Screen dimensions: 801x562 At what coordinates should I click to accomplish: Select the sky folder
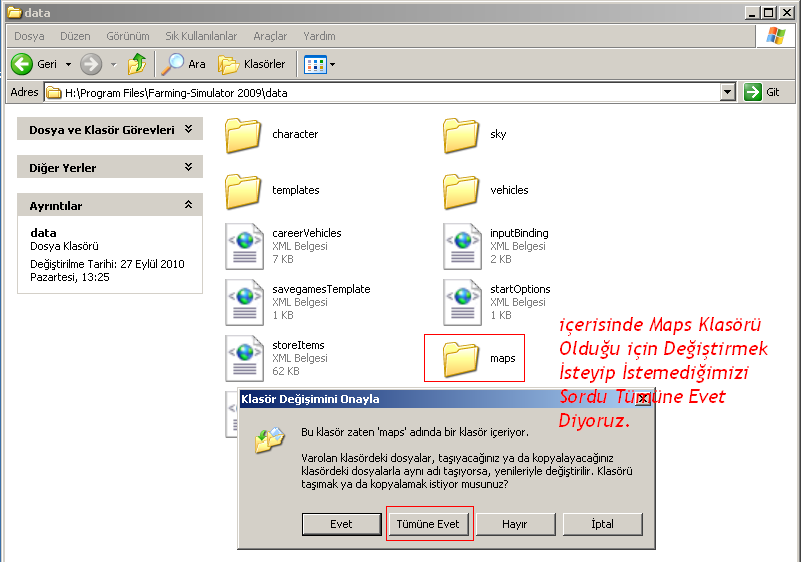(x=461, y=135)
